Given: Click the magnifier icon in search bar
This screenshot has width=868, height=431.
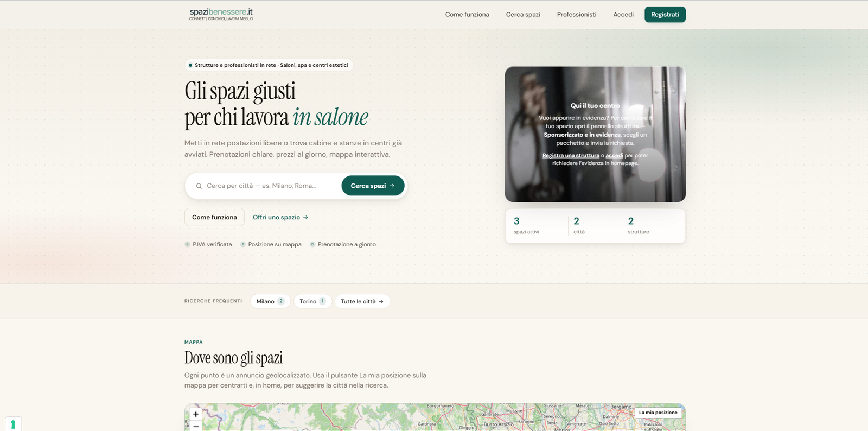Looking at the screenshot, I should pos(199,186).
